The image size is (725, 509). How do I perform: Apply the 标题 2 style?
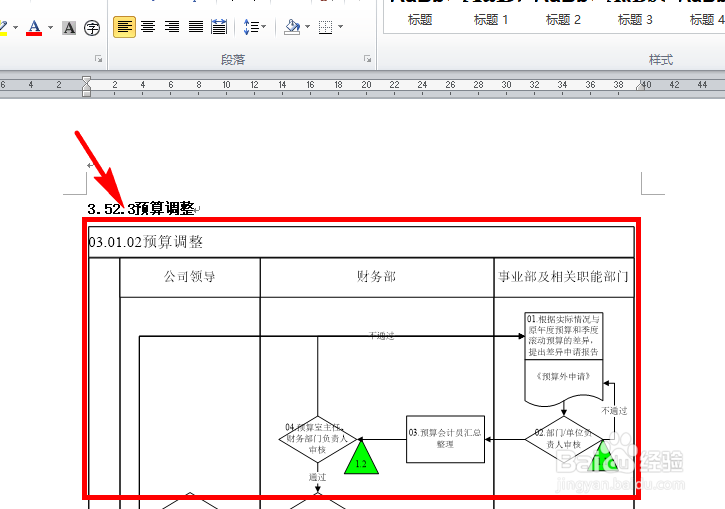tap(563, 20)
